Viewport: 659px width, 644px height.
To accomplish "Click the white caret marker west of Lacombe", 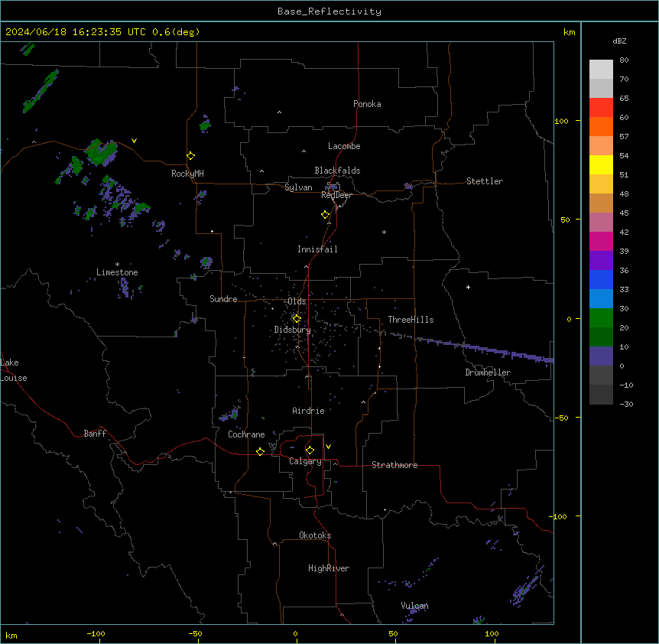I will click(304, 151).
